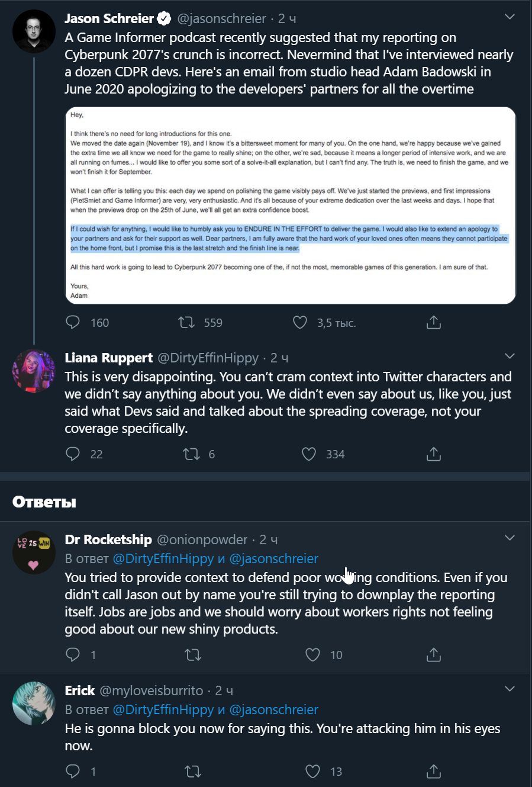The height and width of the screenshot is (787, 532).
Task: Expand options chevron on Liana Ruppert's tweet
Action: (x=510, y=356)
